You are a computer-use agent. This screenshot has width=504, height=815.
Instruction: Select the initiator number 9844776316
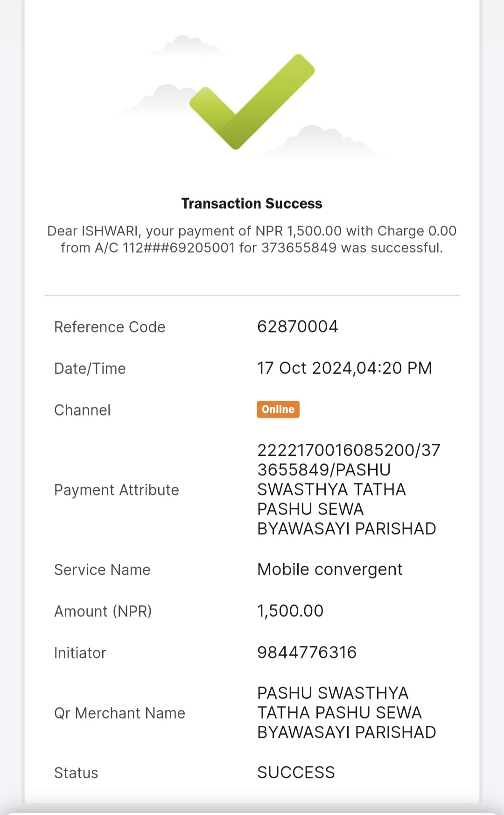coord(307,652)
